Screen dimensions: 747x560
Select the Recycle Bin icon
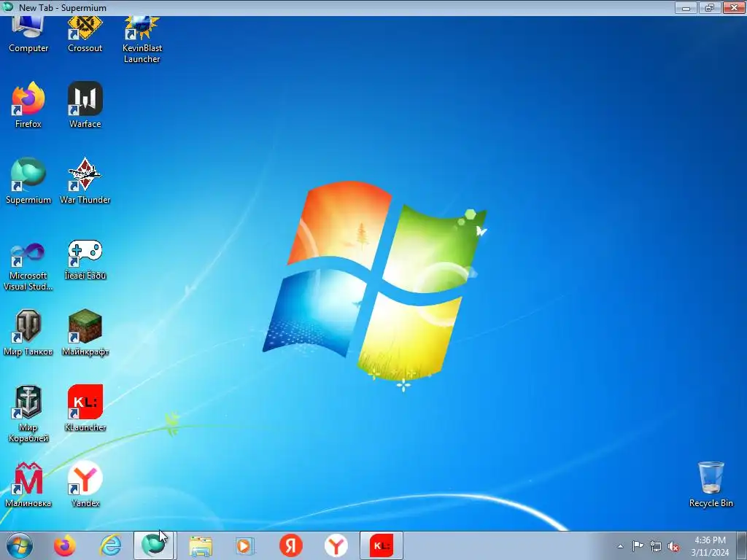(x=711, y=484)
